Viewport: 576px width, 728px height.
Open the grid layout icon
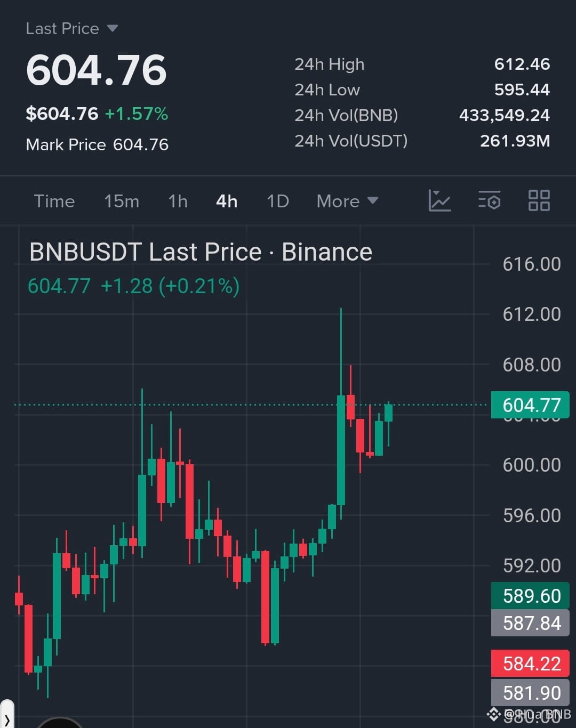pyautogui.click(x=539, y=201)
